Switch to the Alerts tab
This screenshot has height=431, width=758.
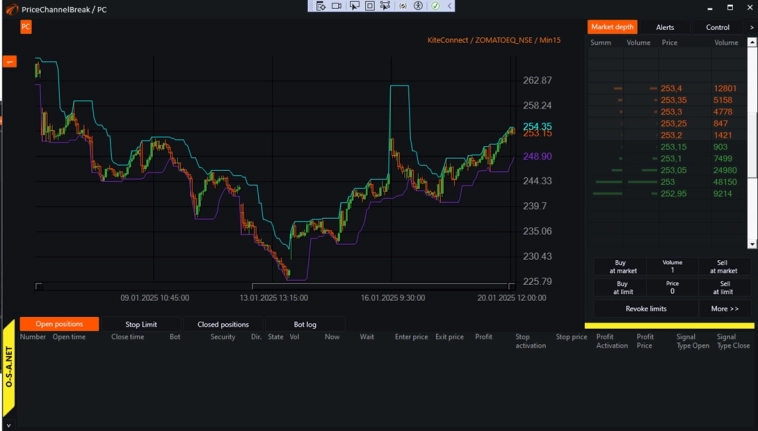(665, 27)
